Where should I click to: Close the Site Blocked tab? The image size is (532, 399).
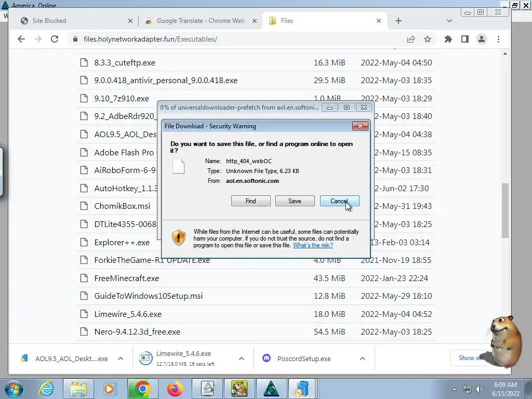pyautogui.click(x=130, y=21)
